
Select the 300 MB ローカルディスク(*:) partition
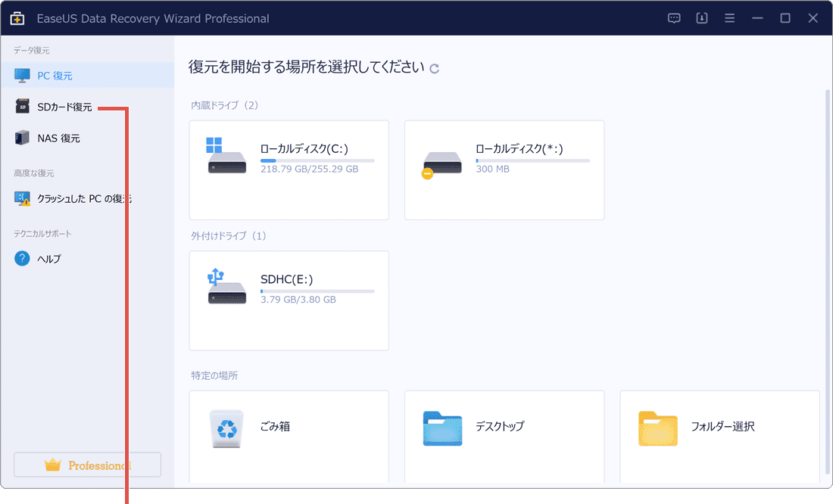tap(504, 170)
